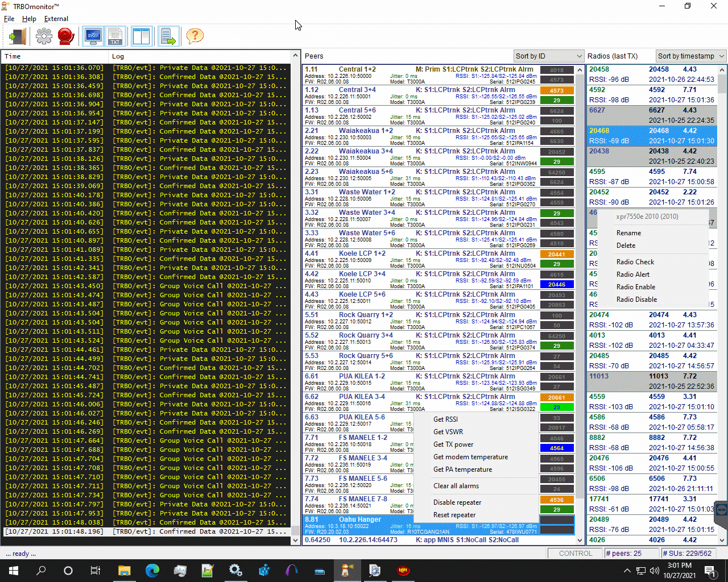This screenshot has height=582, width=728.
Task: Open settings with the gear icon
Action: (x=44, y=36)
